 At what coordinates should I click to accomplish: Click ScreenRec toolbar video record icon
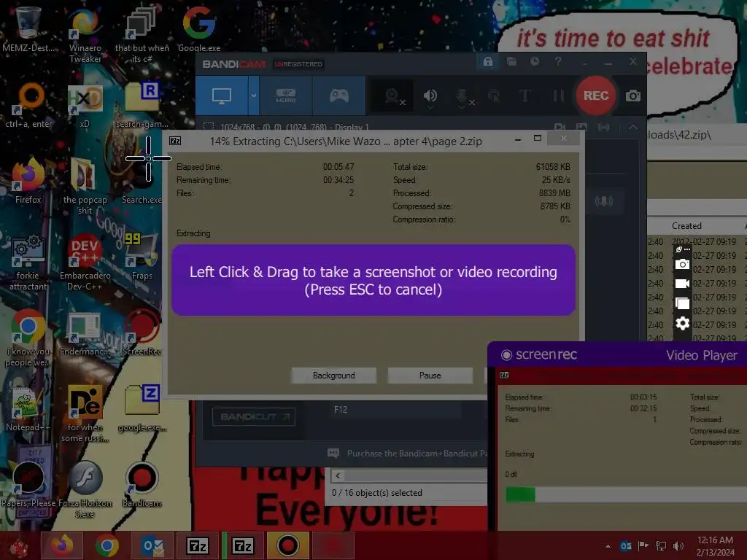pos(682,284)
